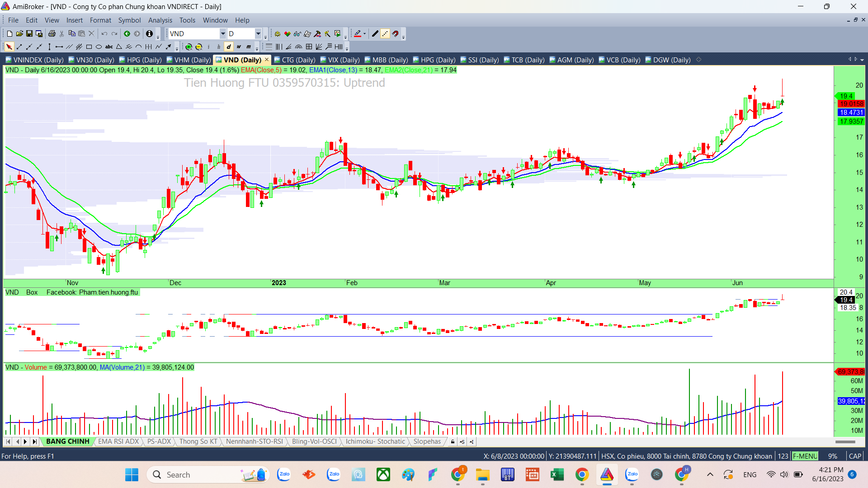Viewport: 868px width, 488px height.
Task: Open the D interval dropdown
Action: pyautogui.click(x=258, y=34)
